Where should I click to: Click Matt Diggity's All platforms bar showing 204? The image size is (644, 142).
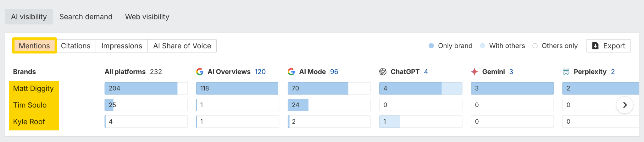pyautogui.click(x=141, y=89)
